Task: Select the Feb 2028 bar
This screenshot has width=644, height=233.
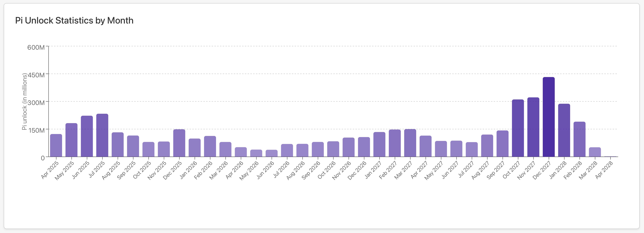Action: 579,139
